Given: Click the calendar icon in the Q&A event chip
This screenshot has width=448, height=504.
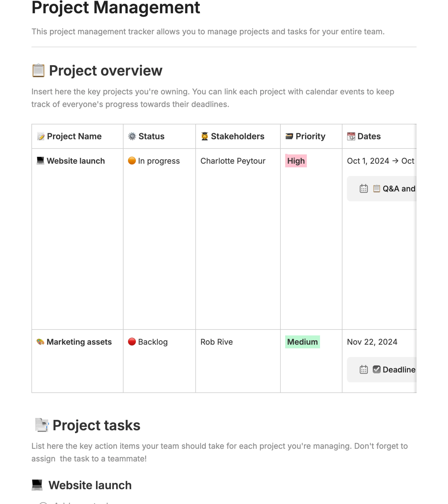Looking at the screenshot, I should (x=364, y=189).
